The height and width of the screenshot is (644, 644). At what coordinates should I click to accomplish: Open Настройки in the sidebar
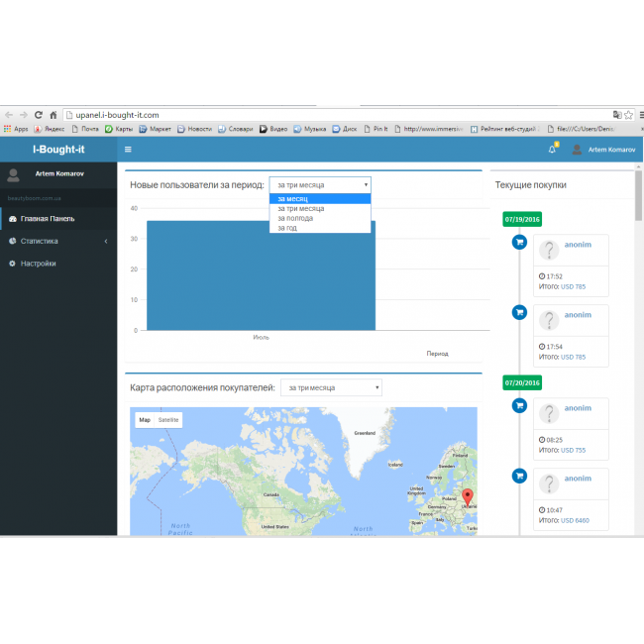(x=38, y=264)
